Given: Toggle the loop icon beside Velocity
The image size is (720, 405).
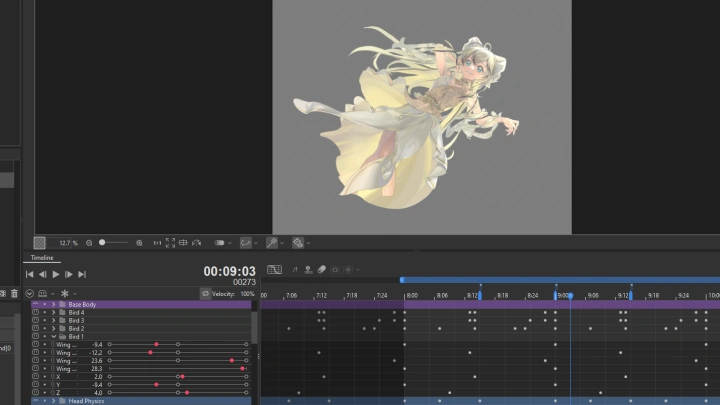Looking at the screenshot, I should click(x=204, y=294).
